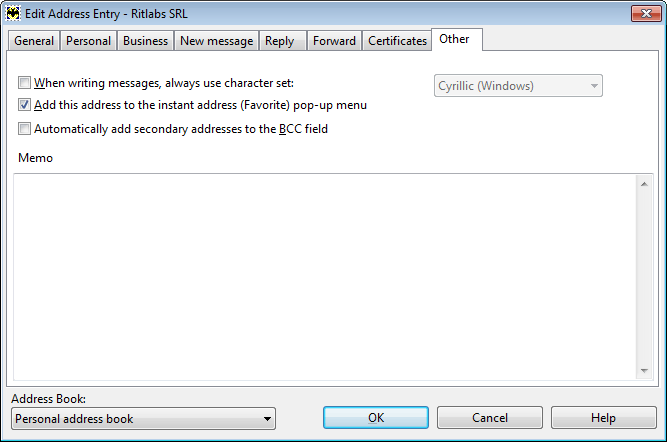Switch to the New message tab
The image size is (667, 442).
pyautogui.click(x=217, y=41)
